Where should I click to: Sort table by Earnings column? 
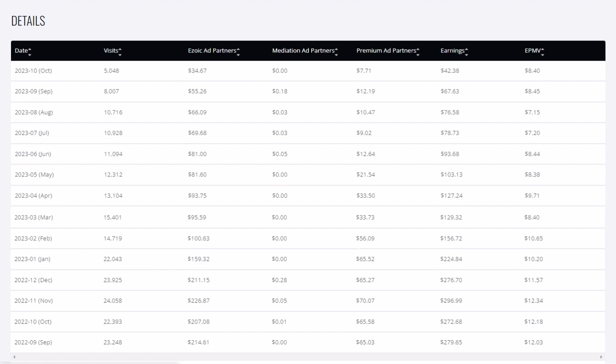[454, 51]
